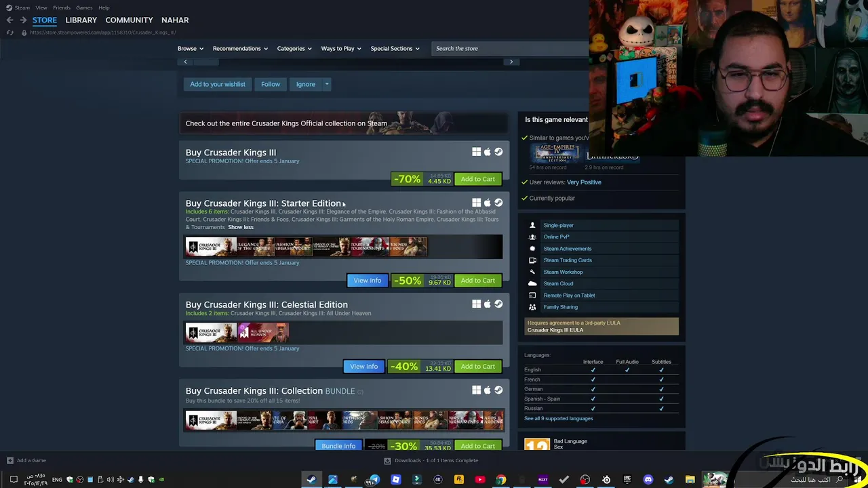The height and width of the screenshot is (488, 868).
Task: Go forward using the Steam forward arrow
Action: tap(23, 20)
